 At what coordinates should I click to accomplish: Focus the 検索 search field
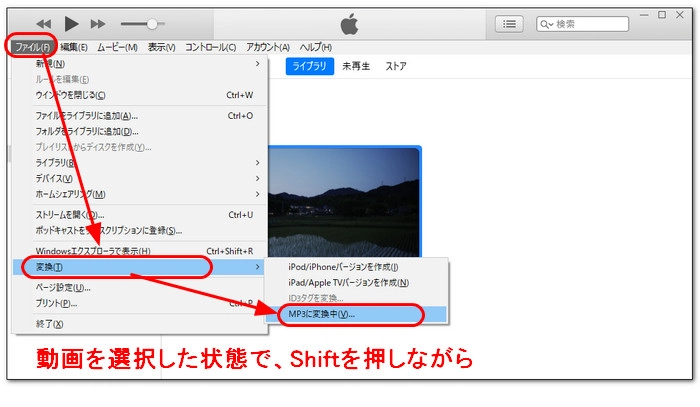pos(583,24)
